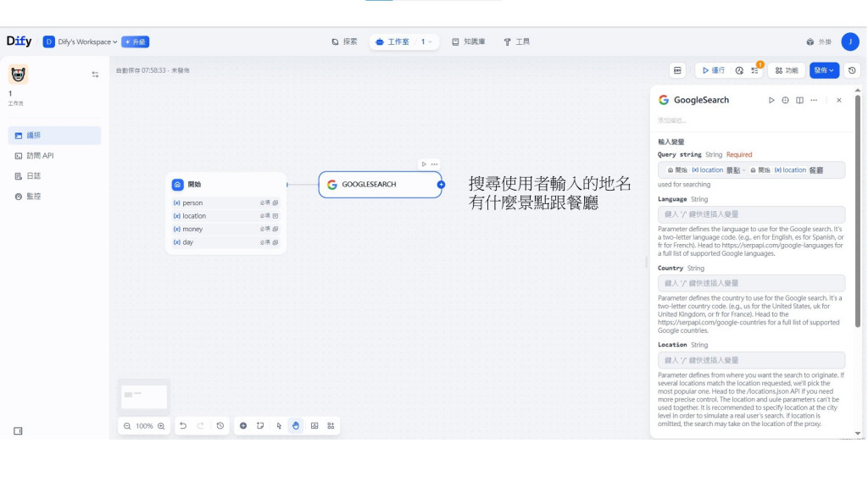Expand the 發佈 publish dropdown
868x488 pixels.
(824, 70)
